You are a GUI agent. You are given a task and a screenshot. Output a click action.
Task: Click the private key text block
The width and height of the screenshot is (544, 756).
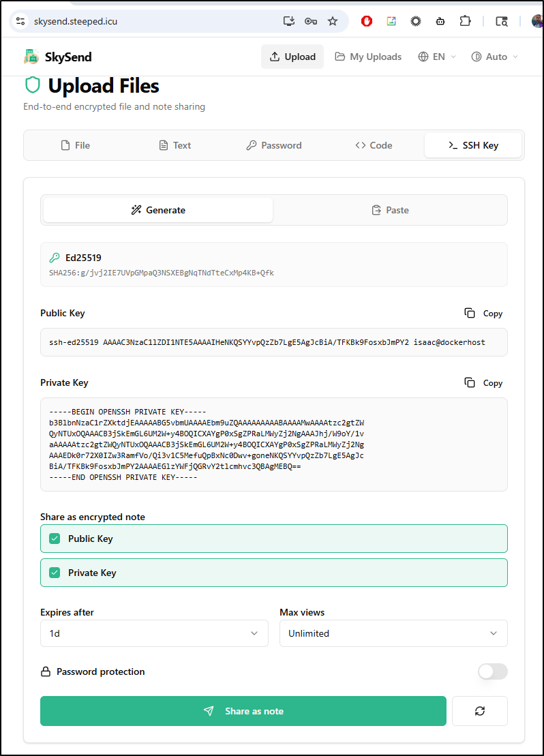[274, 444]
